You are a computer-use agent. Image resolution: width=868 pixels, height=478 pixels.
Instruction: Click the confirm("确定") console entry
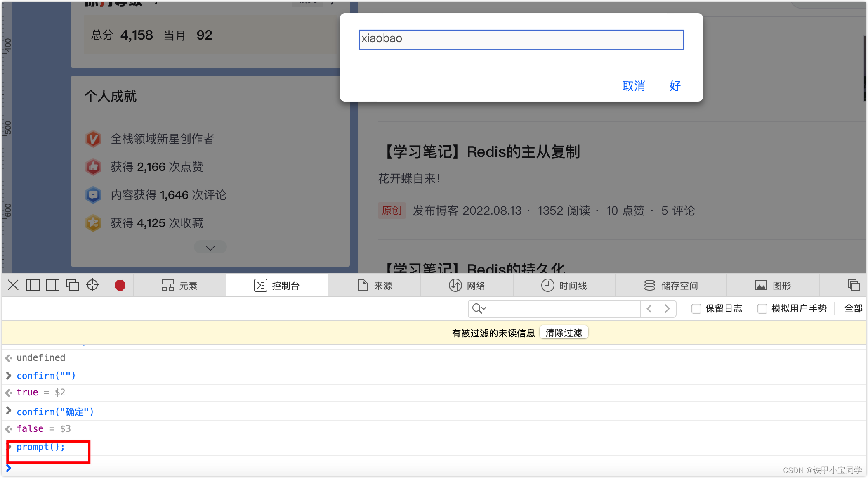[55, 412]
